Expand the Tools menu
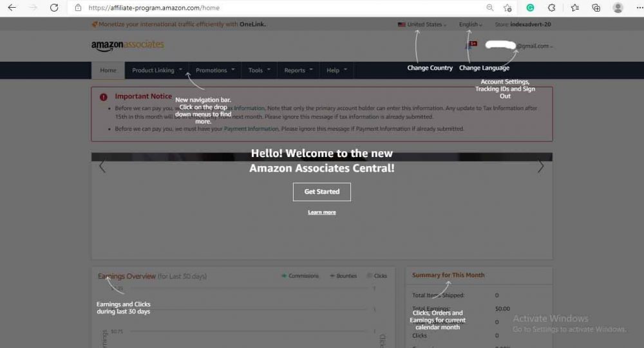644x348 pixels. click(259, 70)
